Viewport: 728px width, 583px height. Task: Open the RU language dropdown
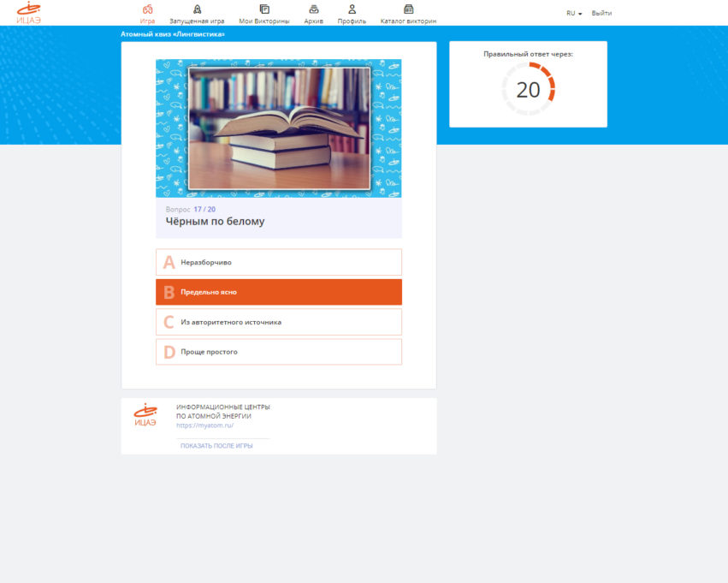(x=574, y=14)
